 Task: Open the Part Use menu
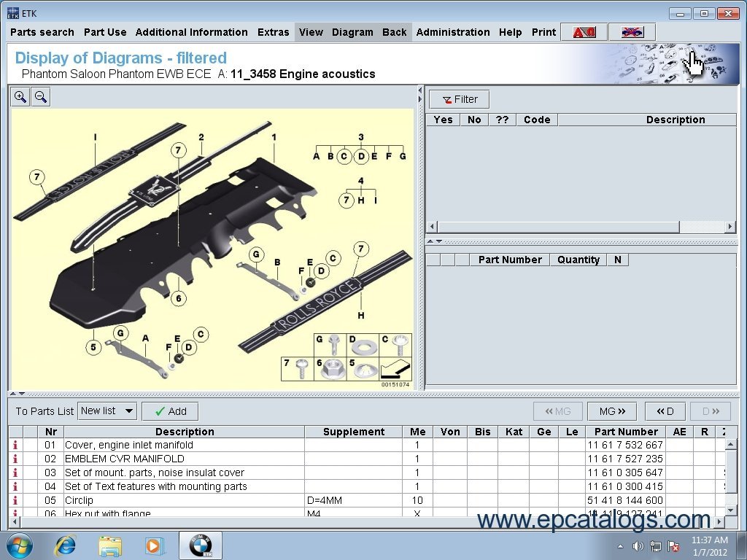point(105,32)
